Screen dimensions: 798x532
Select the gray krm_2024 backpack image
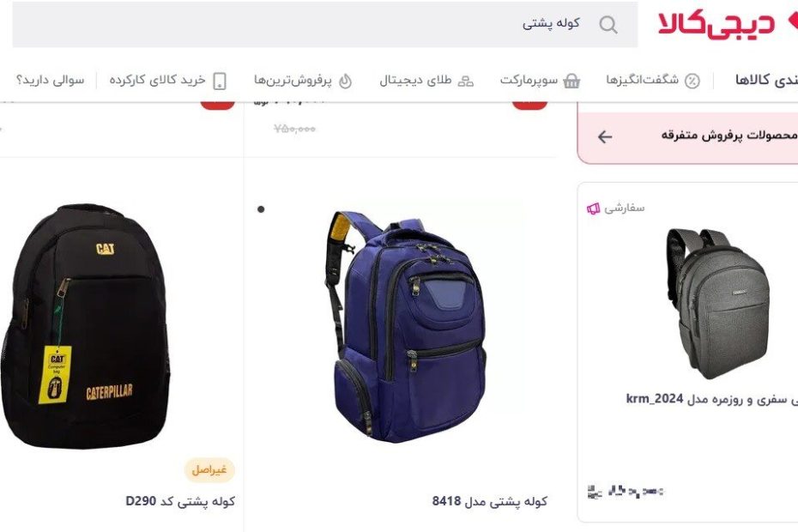click(718, 304)
